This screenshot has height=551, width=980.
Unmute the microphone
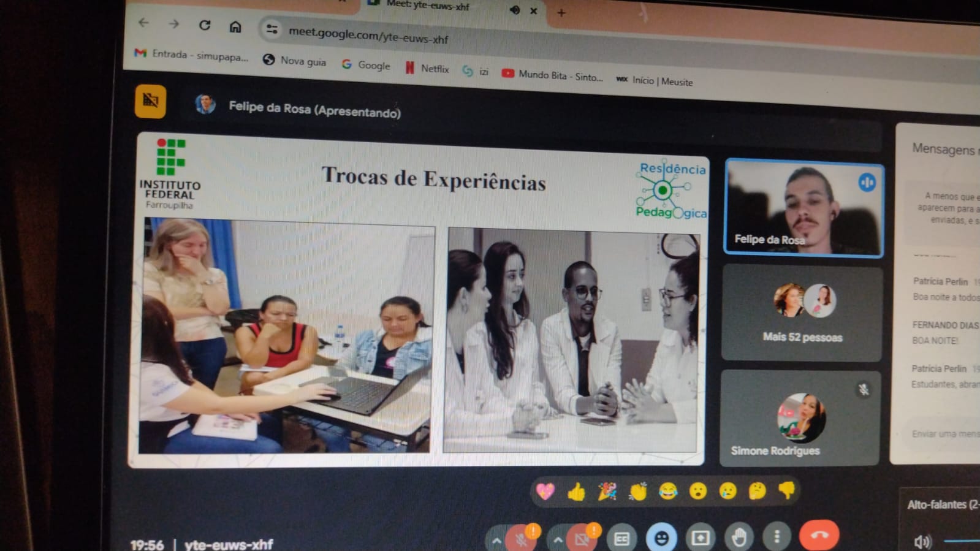point(522,539)
